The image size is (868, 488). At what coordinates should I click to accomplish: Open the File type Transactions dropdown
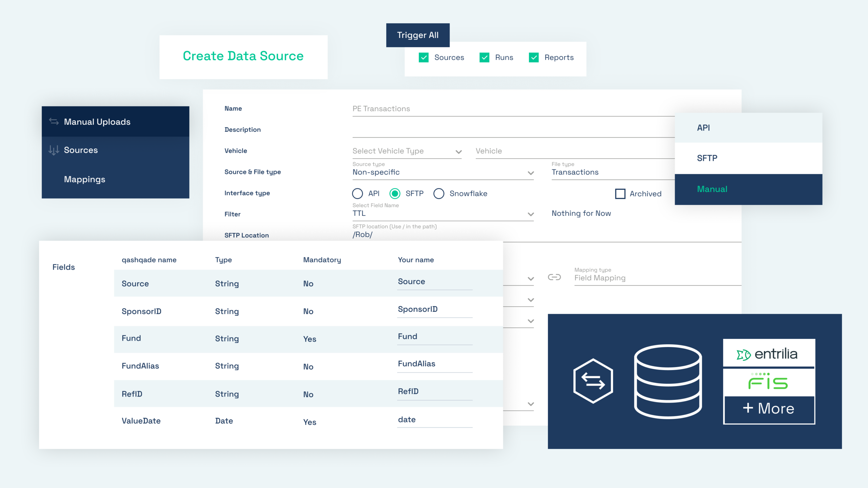pyautogui.click(x=613, y=170)
